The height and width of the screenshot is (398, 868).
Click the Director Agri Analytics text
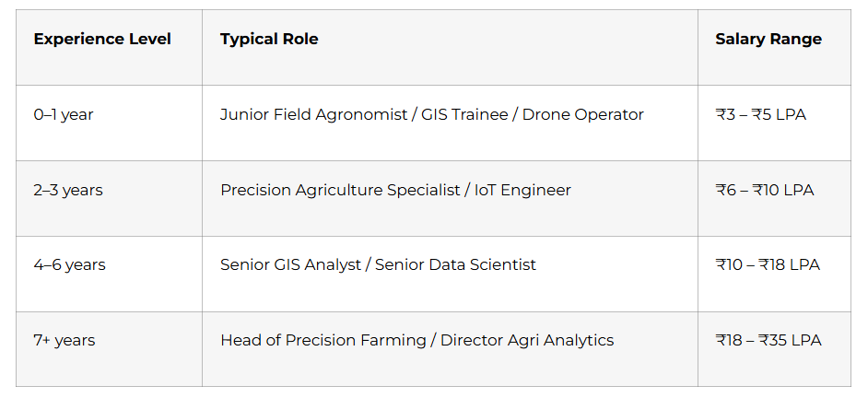(x=527, y=340)
